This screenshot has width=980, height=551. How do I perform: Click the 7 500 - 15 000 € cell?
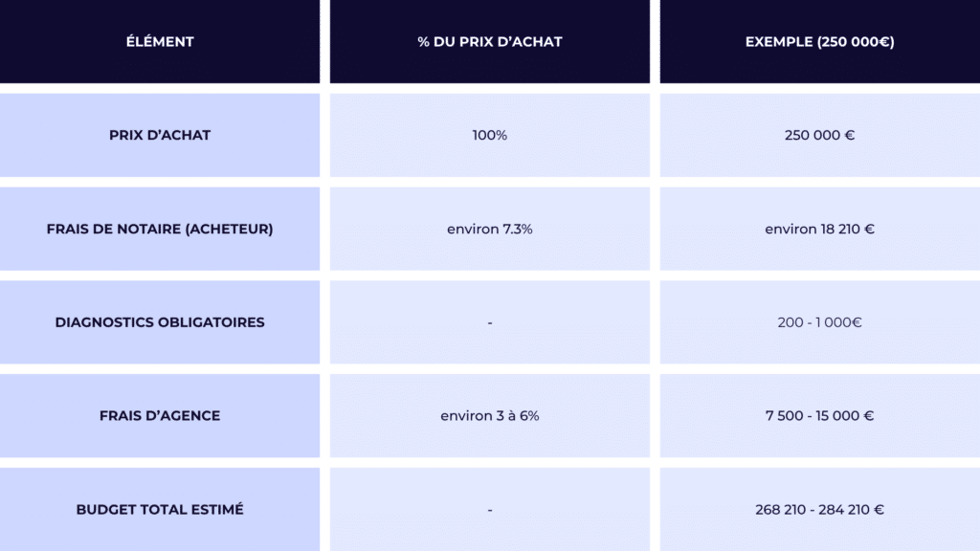(x=820, y=415)
